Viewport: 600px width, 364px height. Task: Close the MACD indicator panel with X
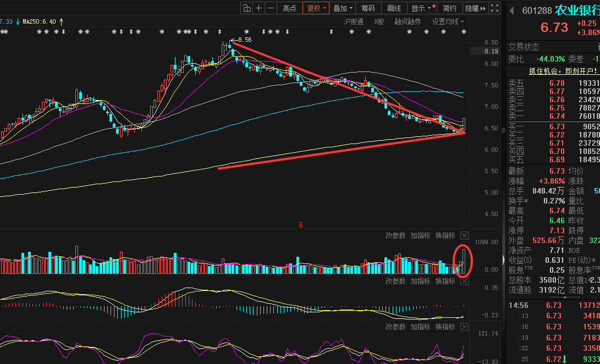[x=464, y=282]
